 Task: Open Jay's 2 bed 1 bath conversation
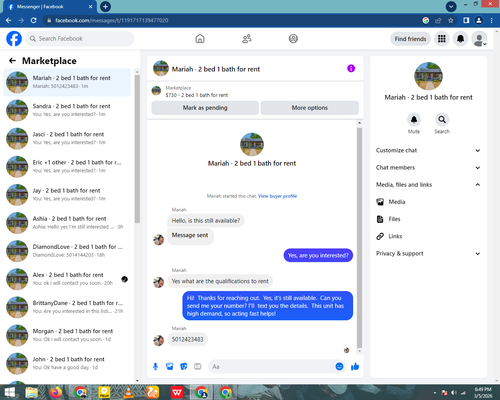coord(67,195)
